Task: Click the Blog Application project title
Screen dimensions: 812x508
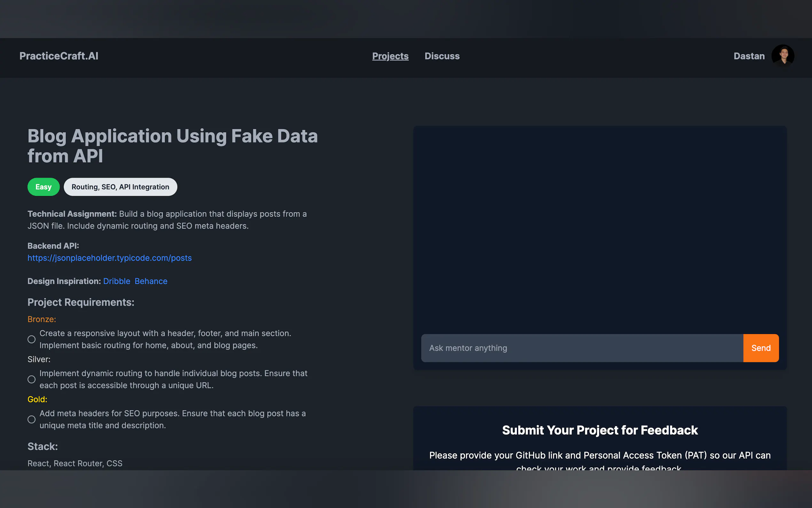Action: click(x=173, y=146)
